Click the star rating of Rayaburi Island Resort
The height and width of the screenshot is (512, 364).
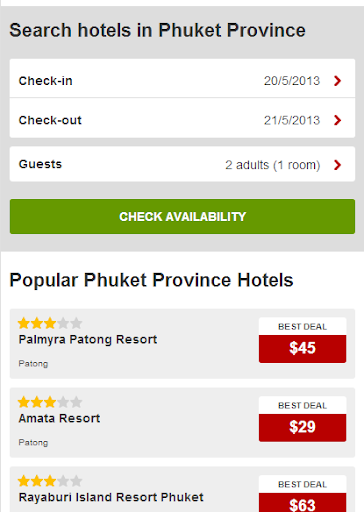point(50,481)
